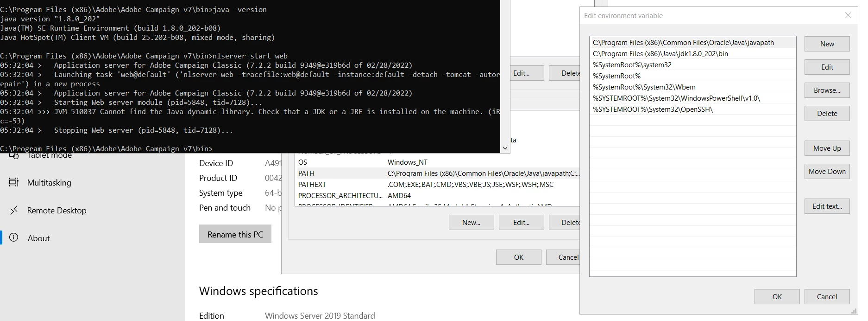Image resolution: width=868 pixels, height=321 pixels.
Task: Click Windows Server 2019 Standard edition text
Action: [320, 316]
